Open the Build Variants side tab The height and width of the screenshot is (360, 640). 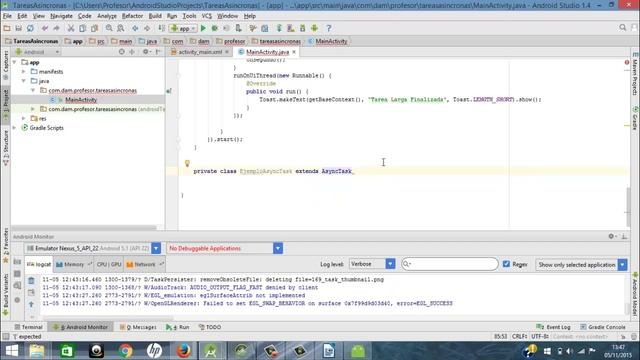[6, 294]
